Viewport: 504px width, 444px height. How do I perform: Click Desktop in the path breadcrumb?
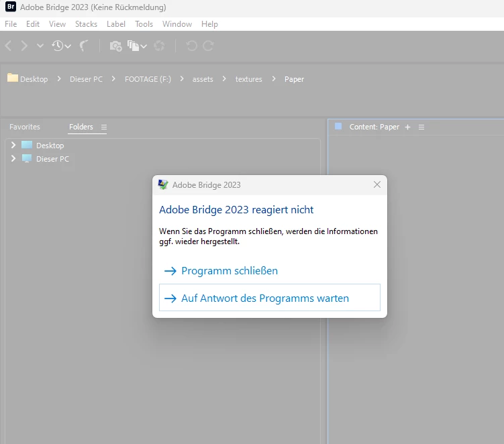34,79
